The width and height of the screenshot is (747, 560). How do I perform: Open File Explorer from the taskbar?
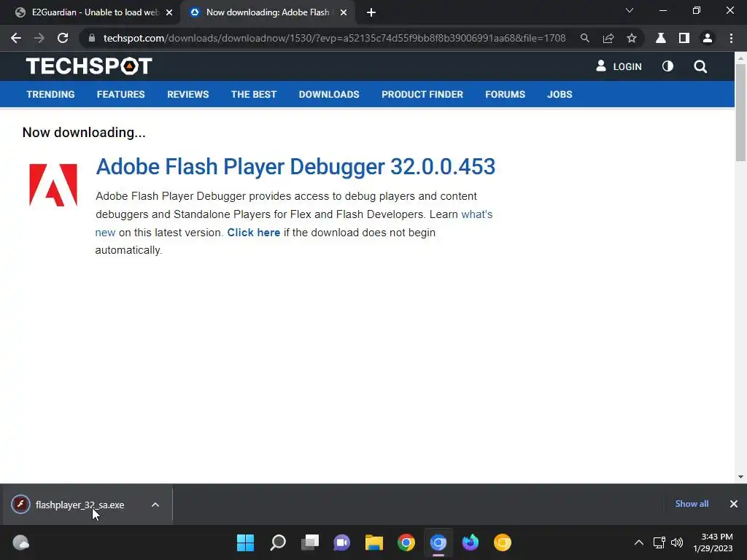(374, 542)
